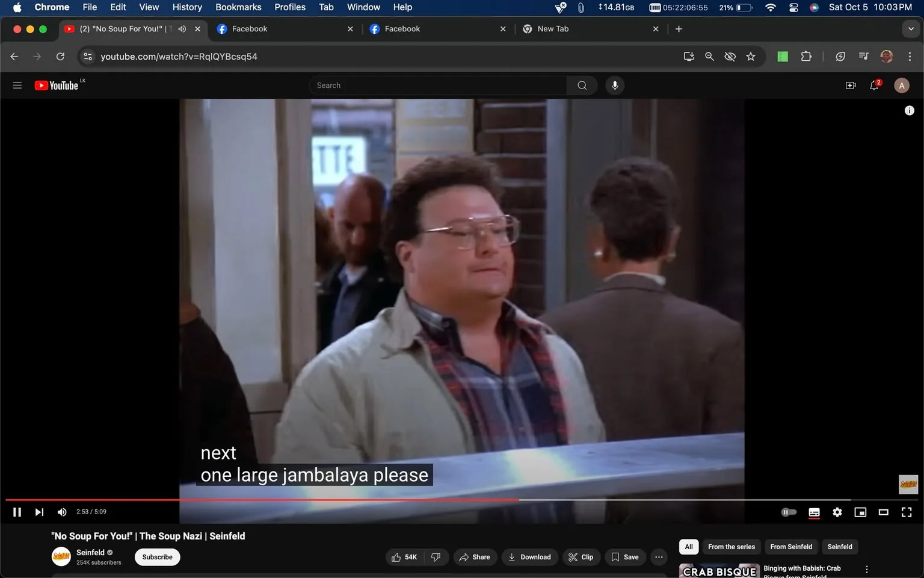Reload the current page

60,57
